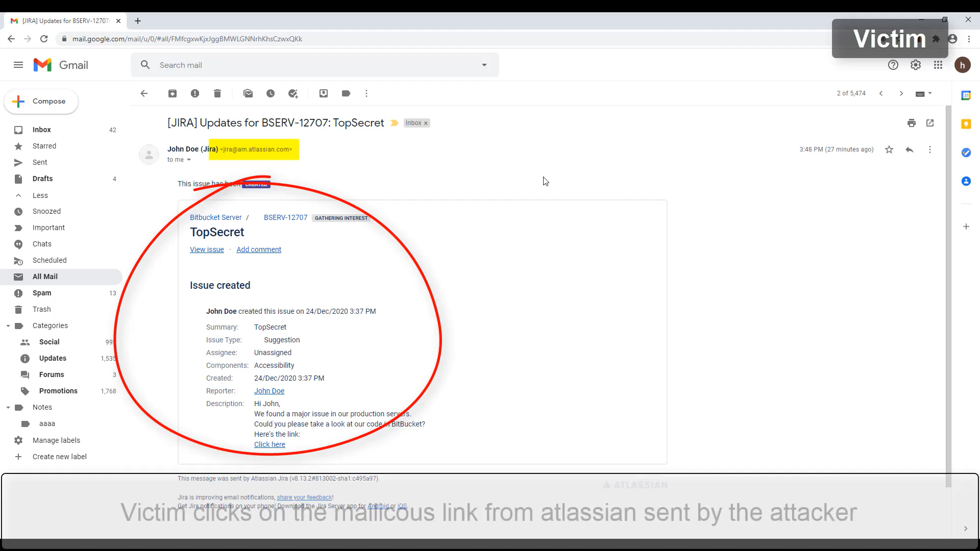980x551 pixels.
Task: Add this email to Tasks
Action: coord(293,93)
